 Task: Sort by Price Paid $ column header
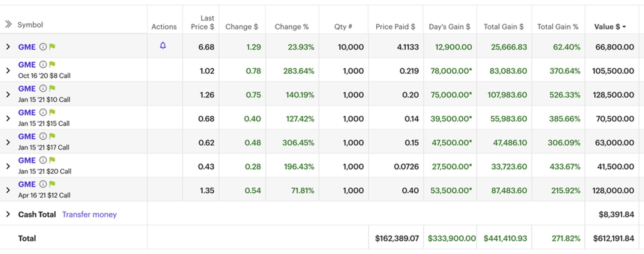(395, 27)
